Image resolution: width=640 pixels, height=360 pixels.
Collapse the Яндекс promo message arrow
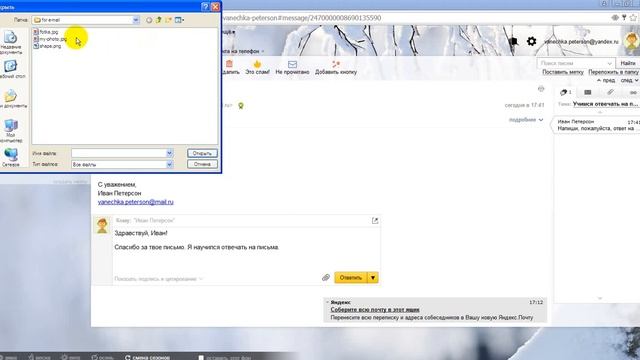(327, 302)
